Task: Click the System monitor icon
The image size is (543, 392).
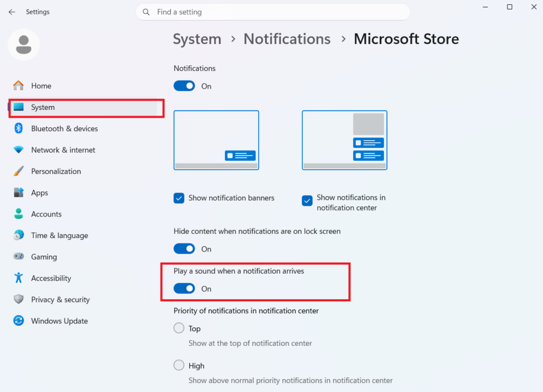Action: click(x=19, y=107)
